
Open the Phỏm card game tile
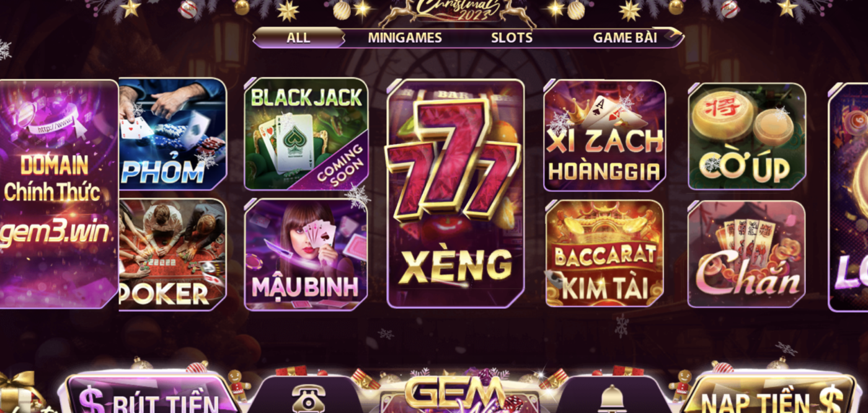[172, 134]
